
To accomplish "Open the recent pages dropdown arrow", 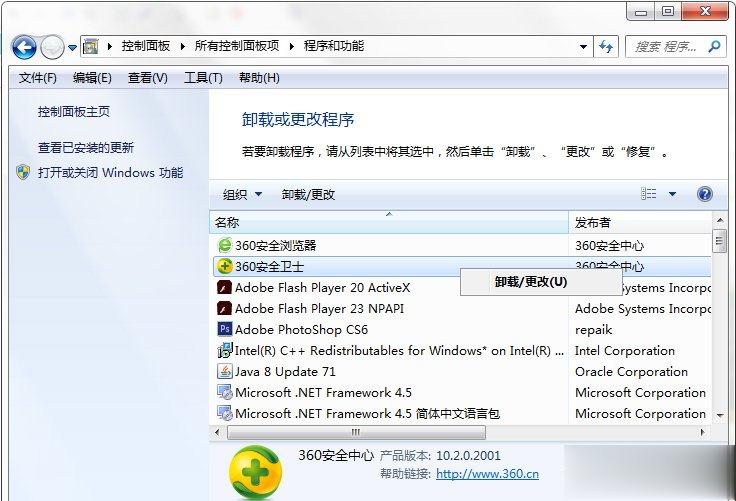I will pos(72,47).
